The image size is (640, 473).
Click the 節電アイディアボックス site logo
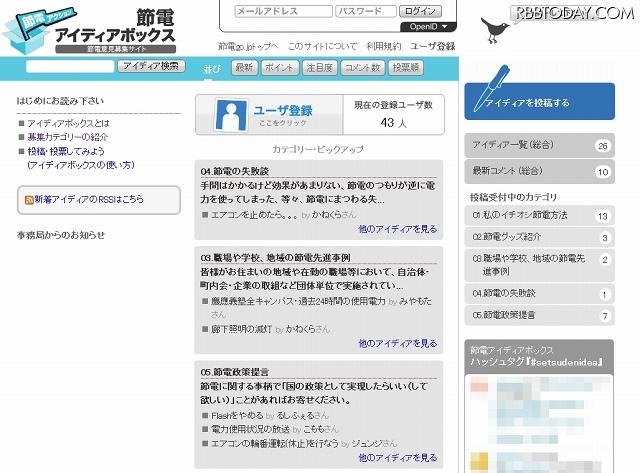[x=89, y=31]
